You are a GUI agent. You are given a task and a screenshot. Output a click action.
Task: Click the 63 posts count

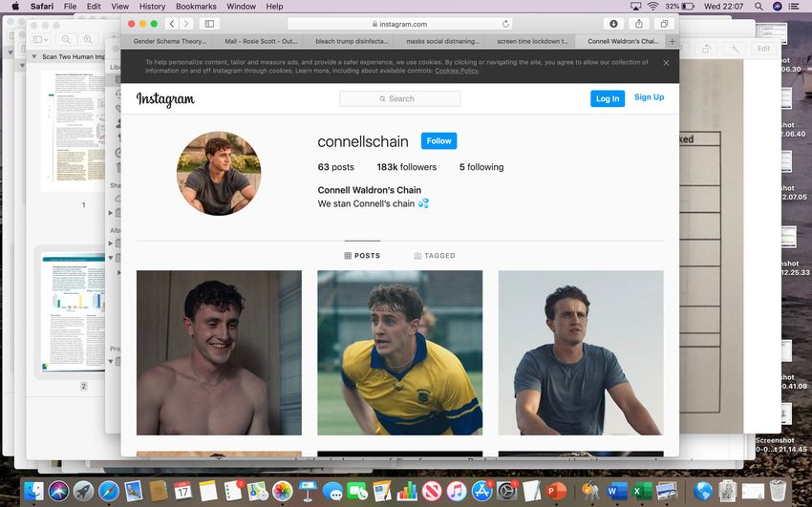(336, 167)
